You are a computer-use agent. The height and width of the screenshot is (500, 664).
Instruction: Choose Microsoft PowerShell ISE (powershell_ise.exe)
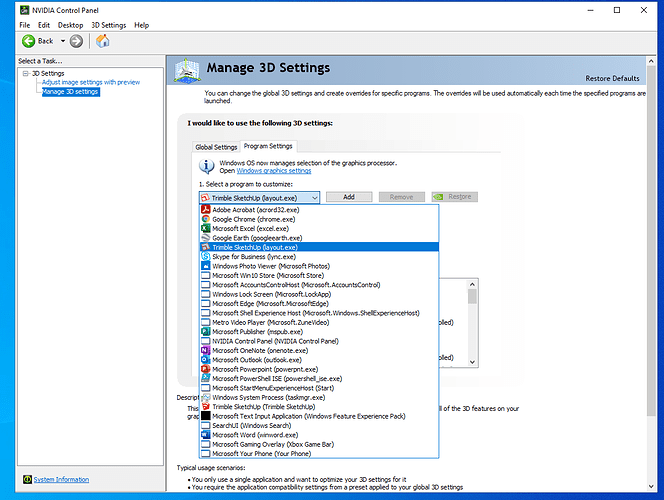(319, 378)
